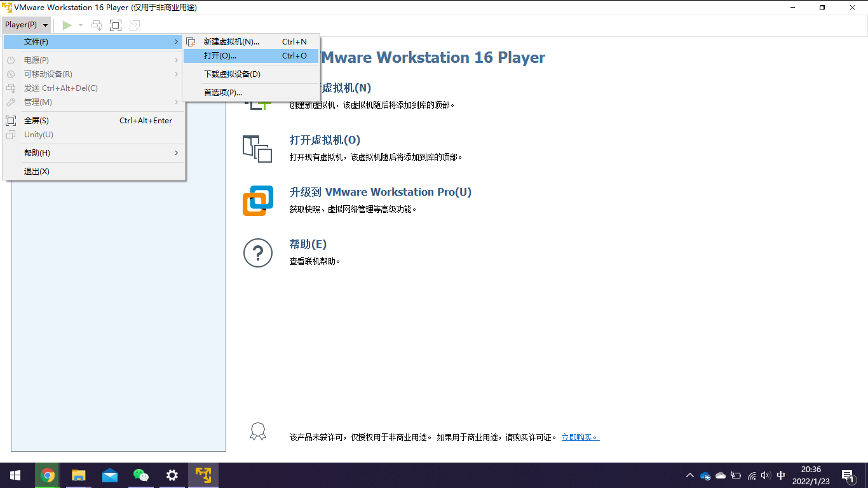Click the 打开虚拟机(O) heading link
Image resolution: width=868 pixels, height=488 pixels.
point(325,140)
